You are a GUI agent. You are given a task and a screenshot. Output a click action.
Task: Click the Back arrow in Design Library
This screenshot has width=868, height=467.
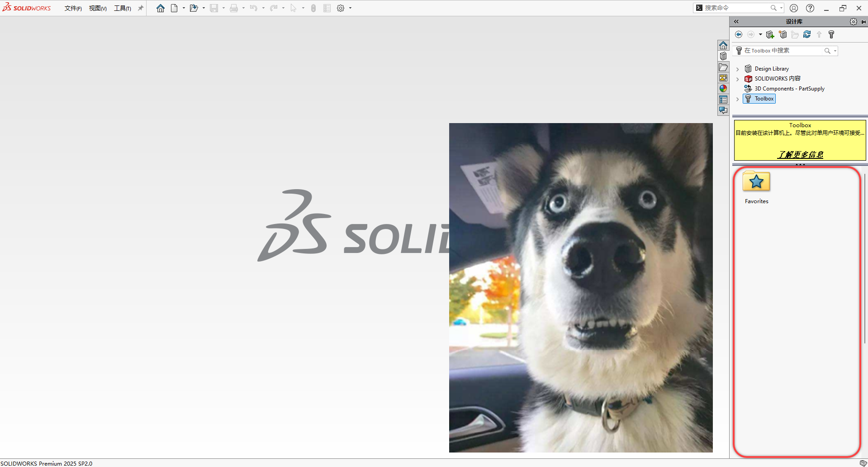pyautogui.click(x=739, y=34)
